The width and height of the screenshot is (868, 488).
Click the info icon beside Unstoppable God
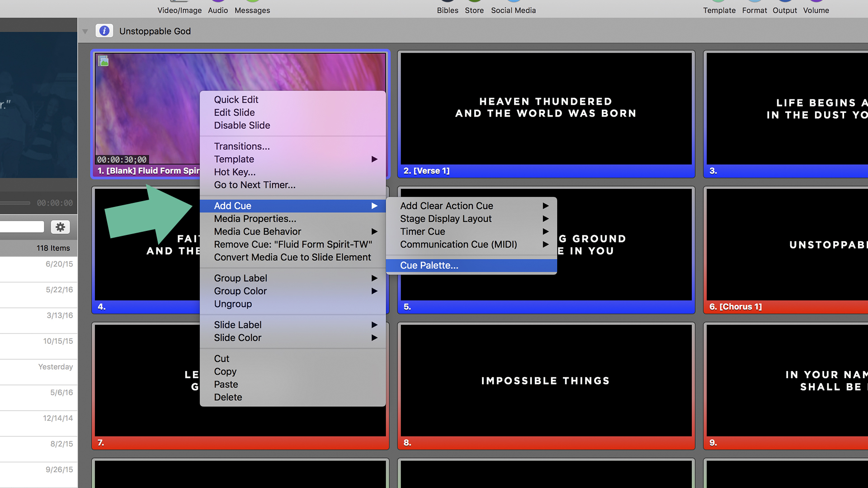(104, 30)
